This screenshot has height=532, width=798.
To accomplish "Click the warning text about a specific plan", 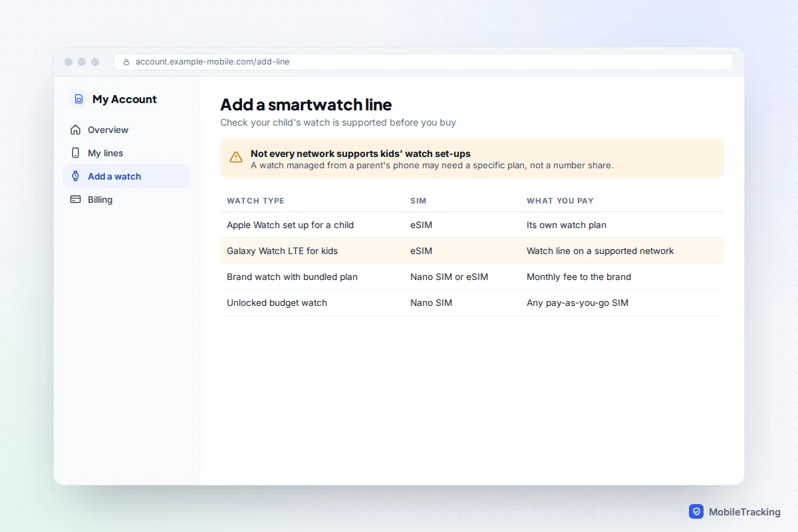I will [432, 165].
